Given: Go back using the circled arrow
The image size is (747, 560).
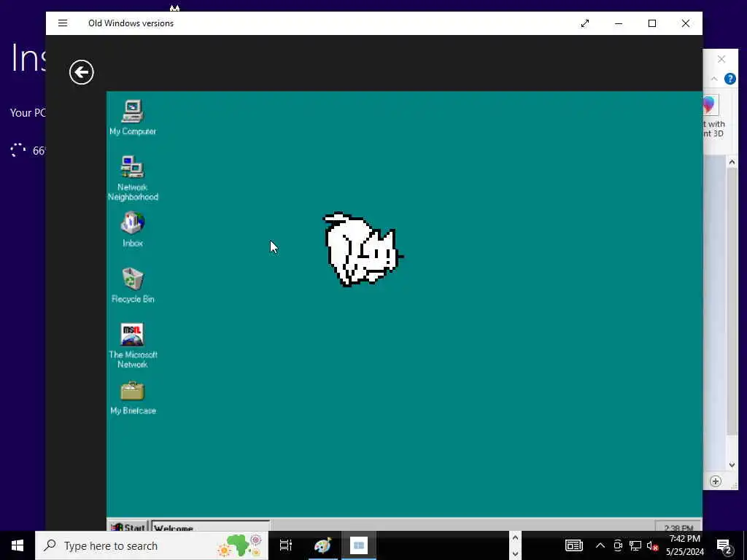Looking at the screenshot, I should pyautogui.click(x=82, y=72).
